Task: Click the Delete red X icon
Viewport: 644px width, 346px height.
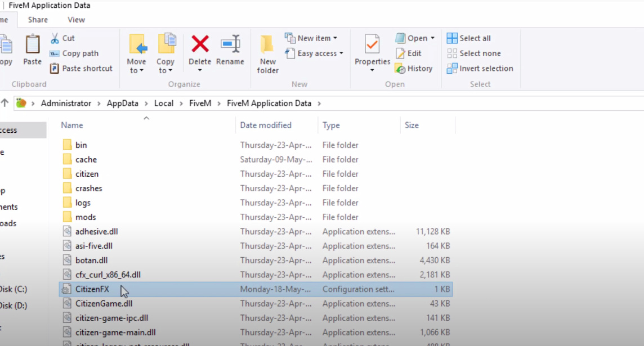Action: point(200,44)
